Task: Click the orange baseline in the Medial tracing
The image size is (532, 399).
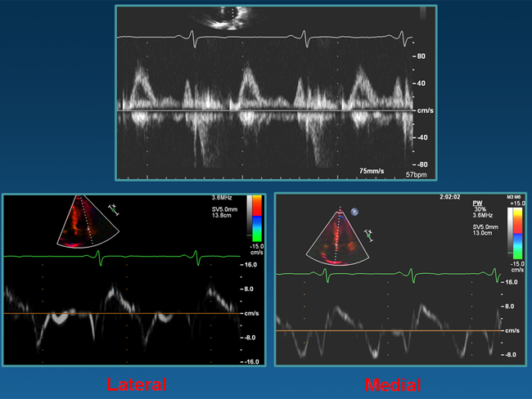Action: pyautogui.click(x=385, y=330)
